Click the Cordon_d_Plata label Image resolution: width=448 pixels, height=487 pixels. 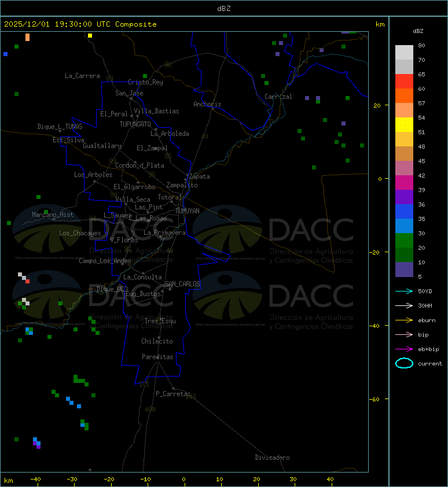(x=139, y=165)
